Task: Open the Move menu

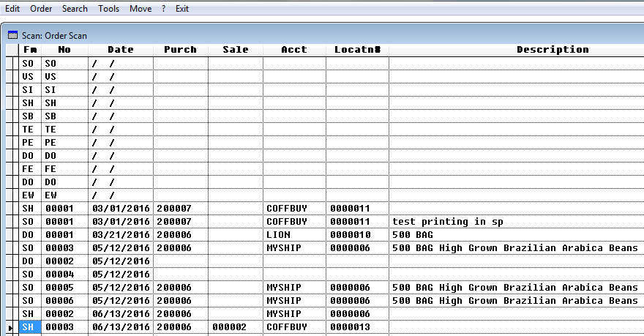Action: tap(141, 9)
